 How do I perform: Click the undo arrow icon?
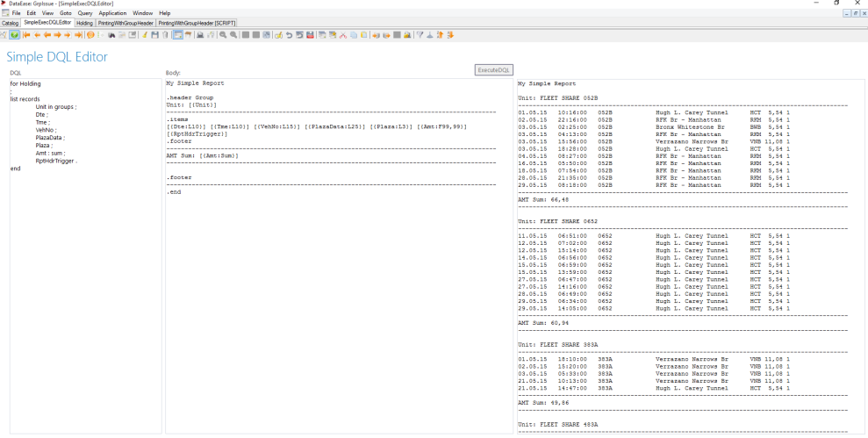coord(289,35)
